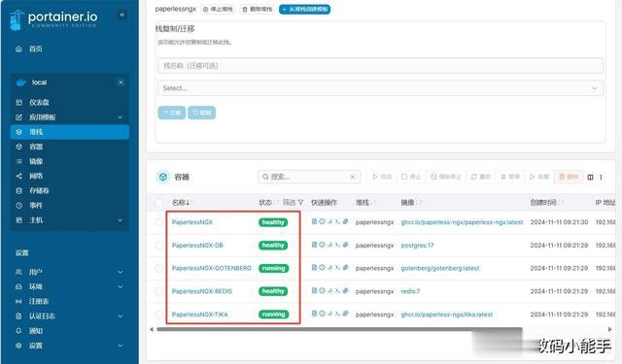Expand 用户 sidebar chevron

120,272
